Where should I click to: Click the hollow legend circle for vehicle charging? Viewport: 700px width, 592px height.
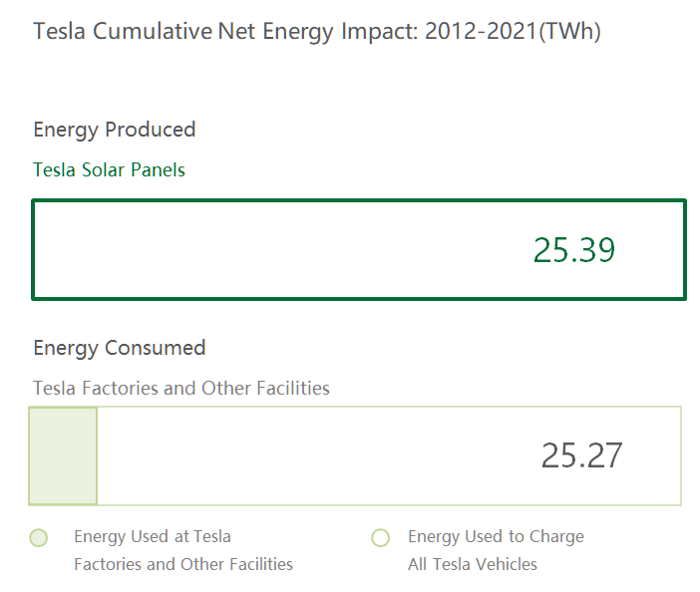click(x=380, y=538)
